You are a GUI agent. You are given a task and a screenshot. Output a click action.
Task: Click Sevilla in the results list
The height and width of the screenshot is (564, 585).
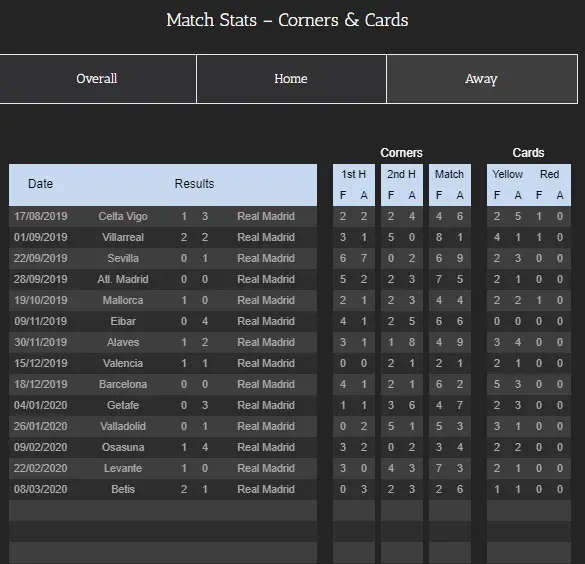click(123, 258)
